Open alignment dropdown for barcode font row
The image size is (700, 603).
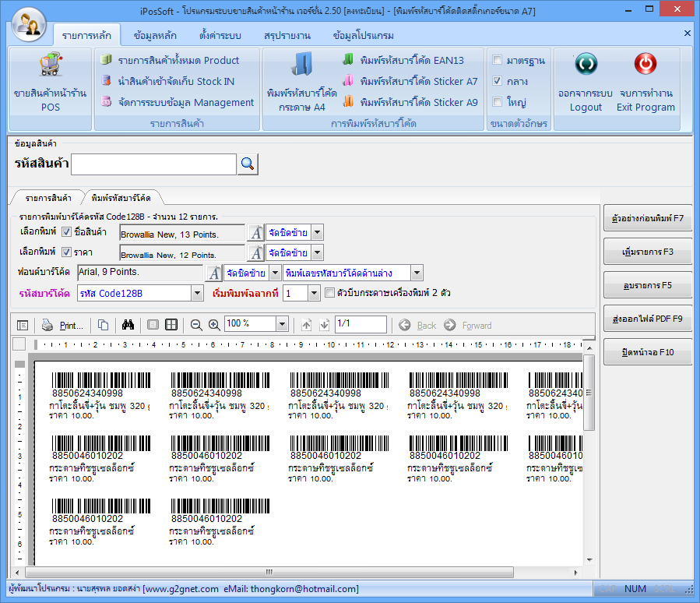[276, 273]
